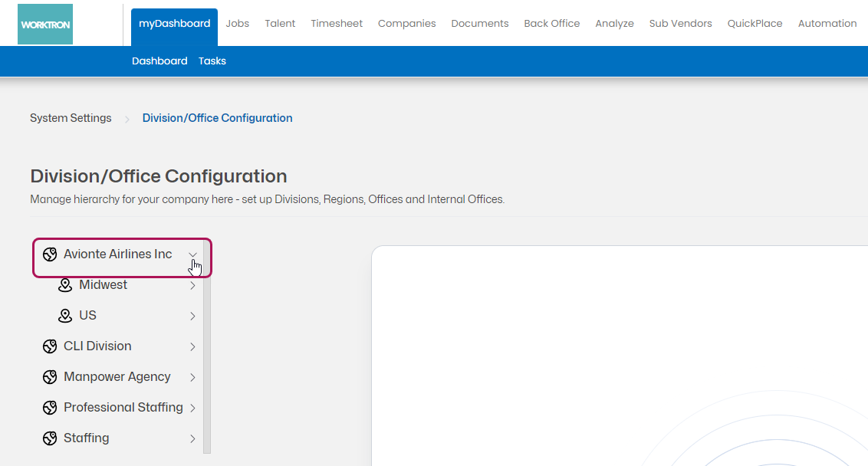The height and width of the screenshot is (466, 868).
Task: Go to the Tasks submenu link
Action: pos(212,61)
